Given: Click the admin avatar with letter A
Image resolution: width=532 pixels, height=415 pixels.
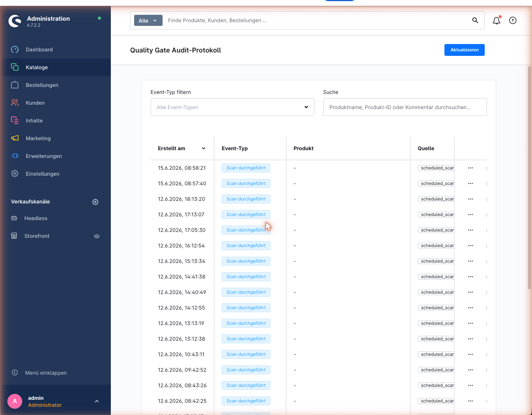Looking at the screenshot, I should (15, 401).
